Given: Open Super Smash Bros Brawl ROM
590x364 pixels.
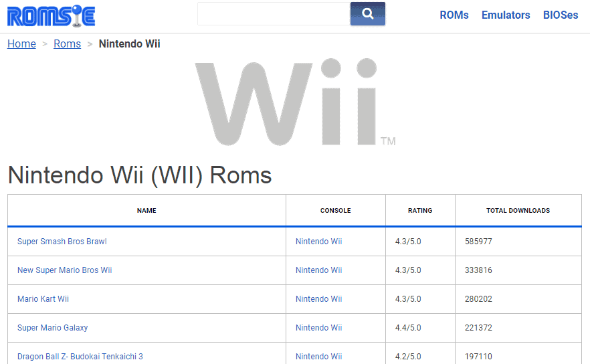Looking at the screenshot, I should tap(62, 242).
